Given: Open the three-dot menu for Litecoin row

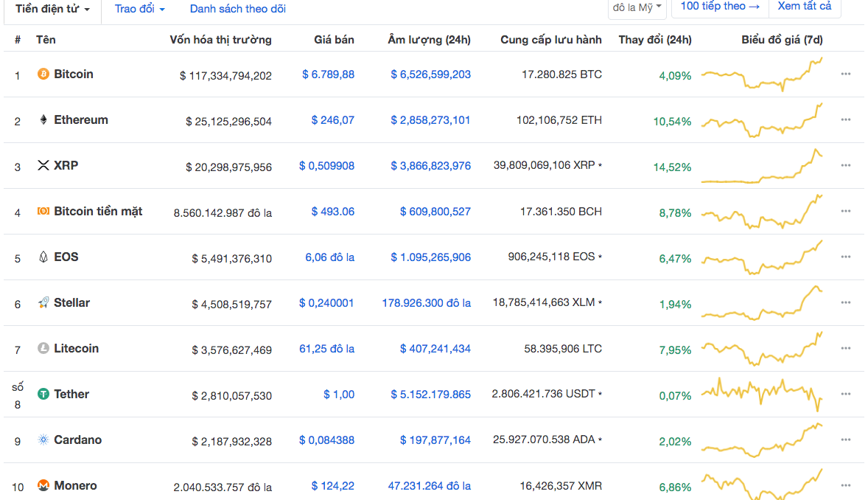Looking at the screenshot, I should pyautogui.click(x=845, y=348).
